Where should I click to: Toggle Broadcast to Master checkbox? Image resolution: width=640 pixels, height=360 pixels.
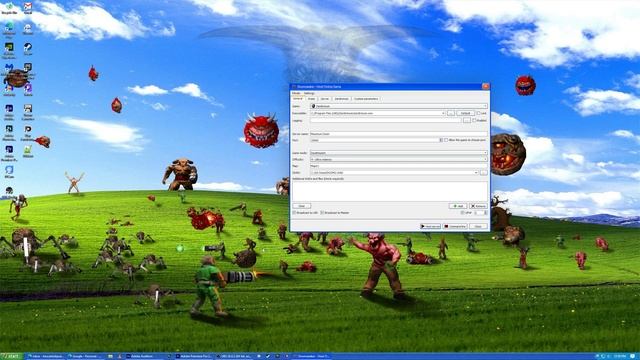click(x=322, y=213)
